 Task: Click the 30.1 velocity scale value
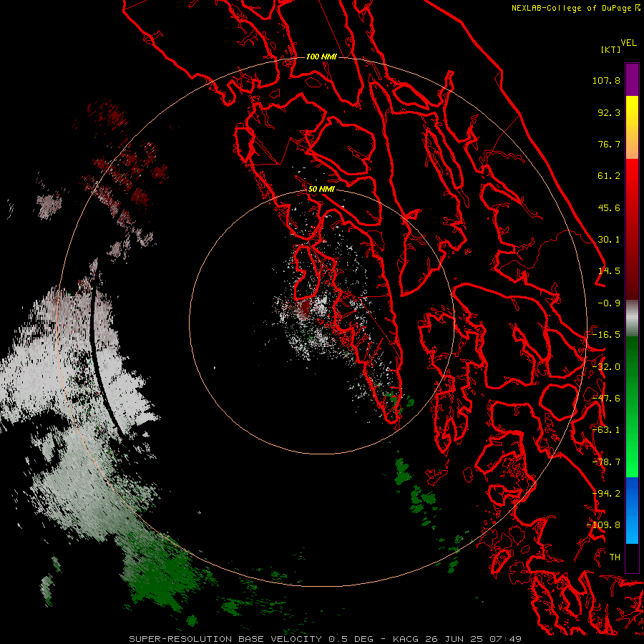(x=609, y=240)
